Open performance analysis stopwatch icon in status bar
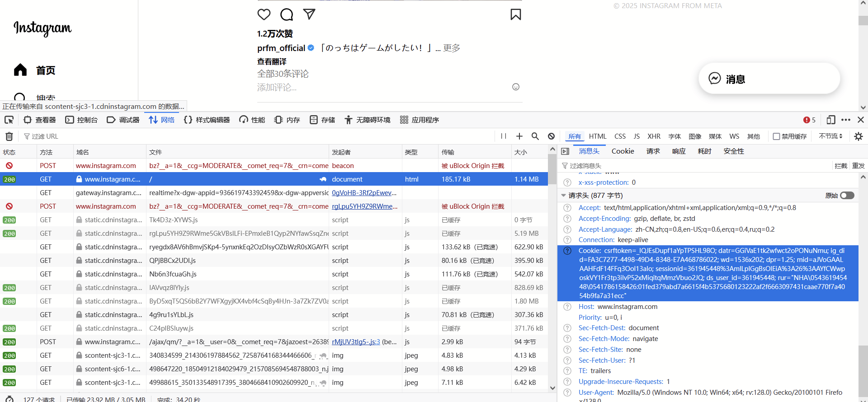 pos(9,399)
